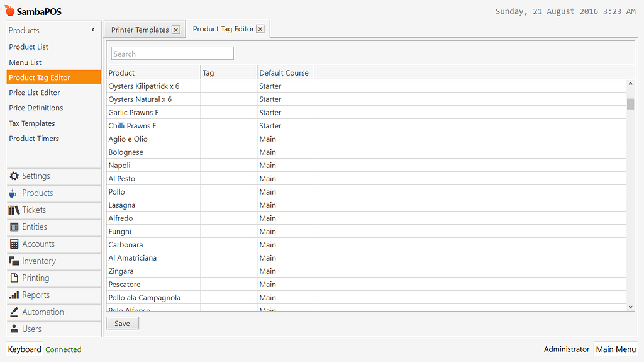Select the Accounts calculator icon
The height and width of the screenshot is (362, 644).
[x=14, y=244]
